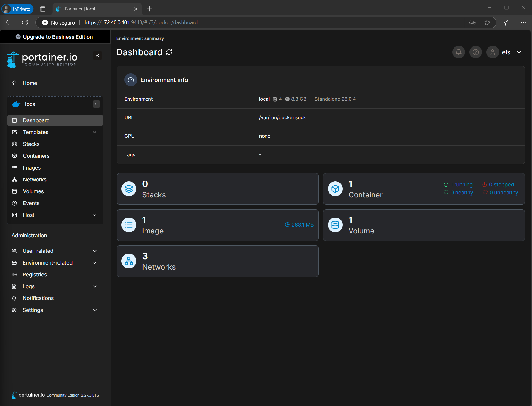The height and width of the screenshot is (406, 532).
Task: Click the 0 stopped status link
Action: [x=498, y=184]
